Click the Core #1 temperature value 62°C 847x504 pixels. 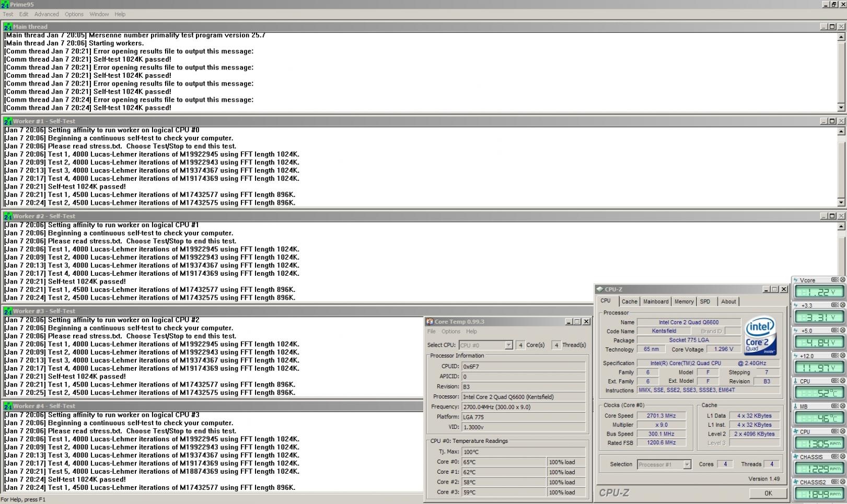tap(504, 472)
